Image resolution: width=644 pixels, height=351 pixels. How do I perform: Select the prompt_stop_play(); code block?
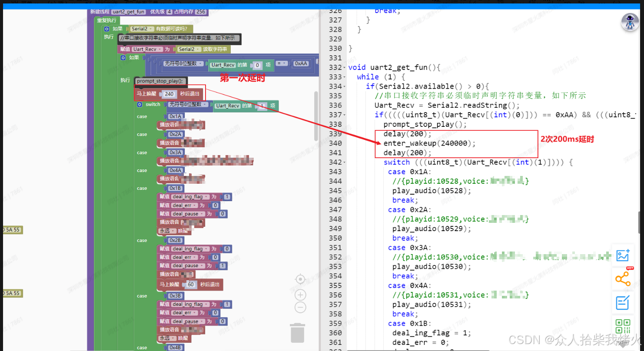click(x=161, y=81)
